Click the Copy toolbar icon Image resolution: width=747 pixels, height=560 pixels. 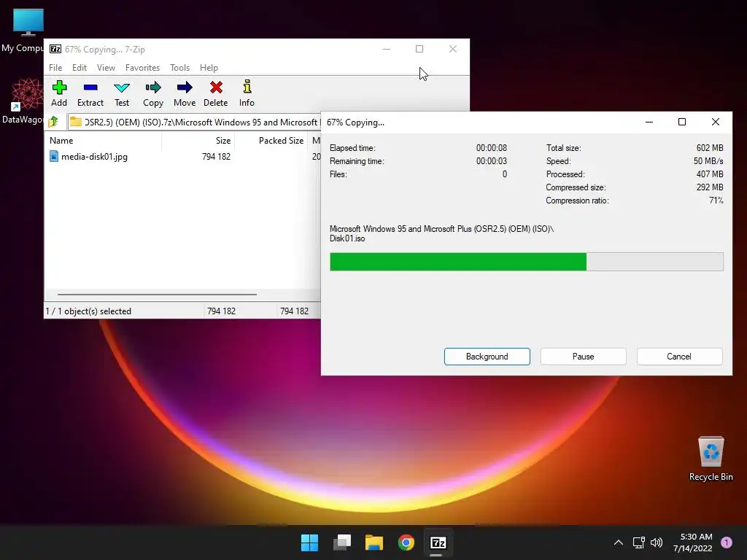153,87
